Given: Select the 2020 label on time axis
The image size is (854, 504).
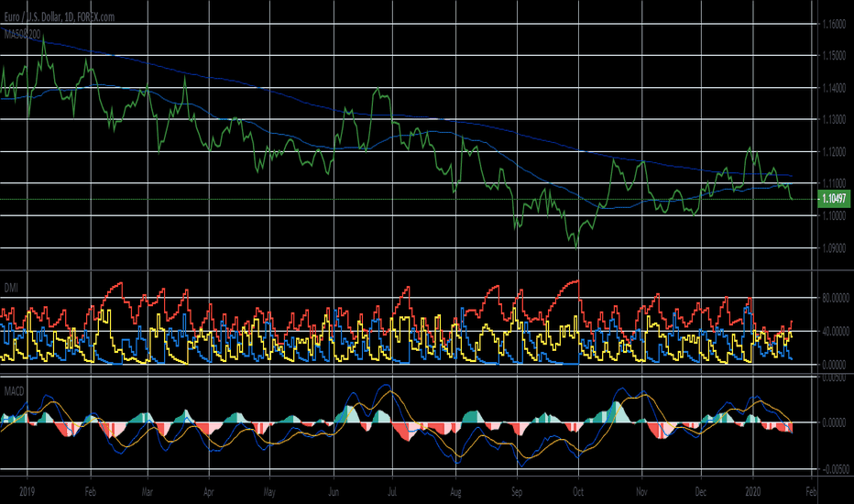Looking at the screenshot, I should (754, 491).
